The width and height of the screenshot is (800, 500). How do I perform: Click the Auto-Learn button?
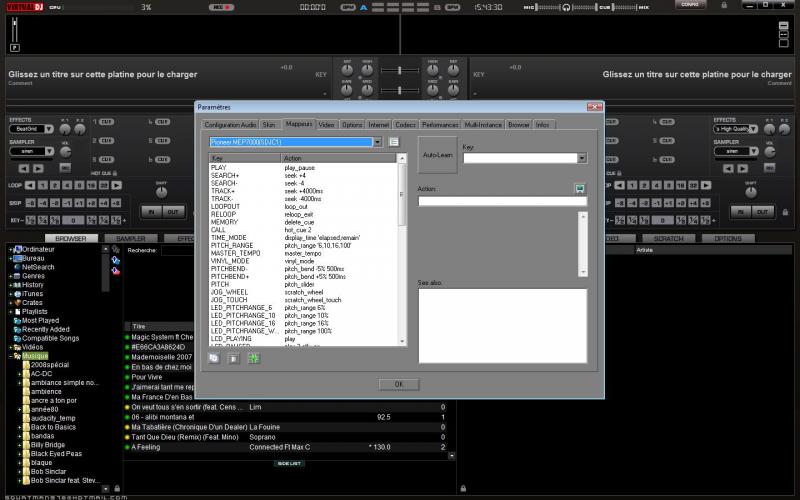pyautogui.click(x=437, y=156)
